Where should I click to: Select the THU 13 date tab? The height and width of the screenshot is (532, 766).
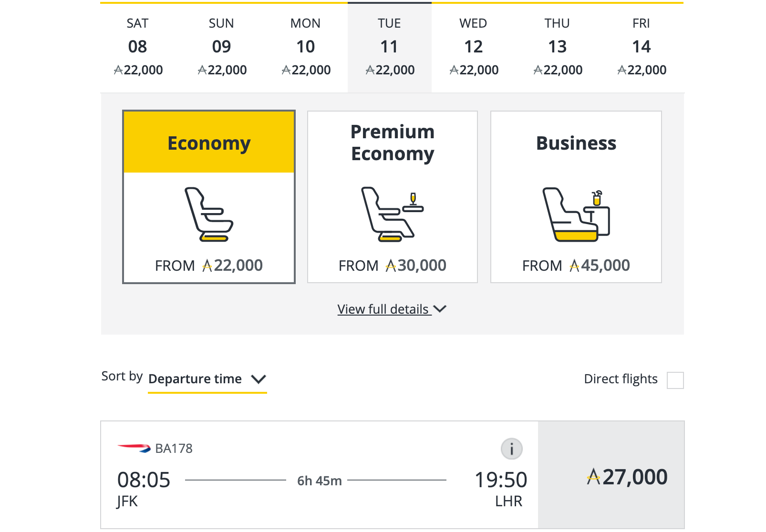[x=558, y=47]
